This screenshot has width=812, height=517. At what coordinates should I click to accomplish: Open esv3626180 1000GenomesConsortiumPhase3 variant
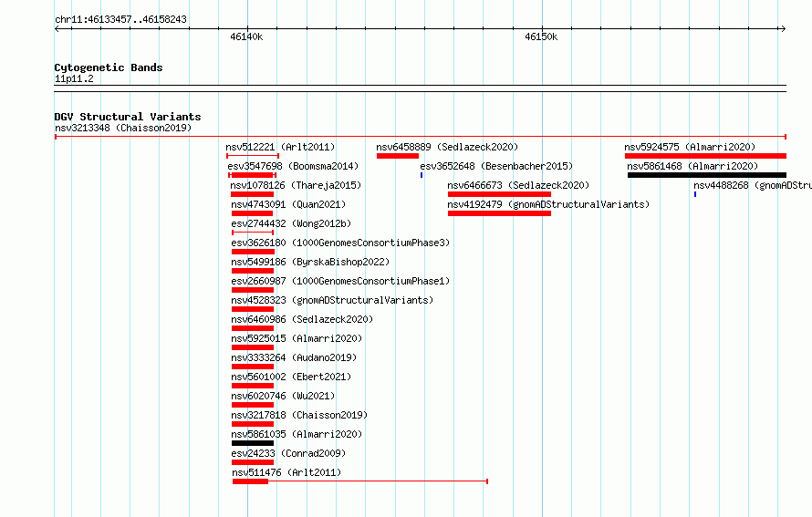point(340,243)
